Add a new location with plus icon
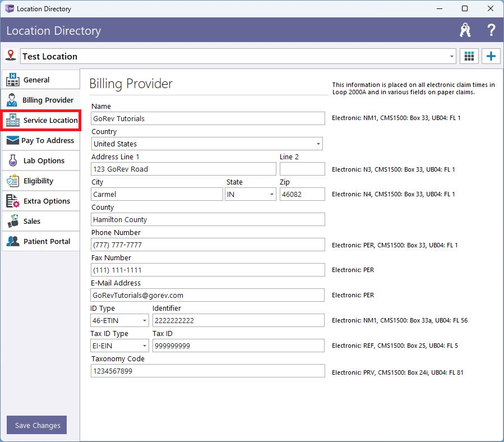The image size is (504, 442). point(491,56)
